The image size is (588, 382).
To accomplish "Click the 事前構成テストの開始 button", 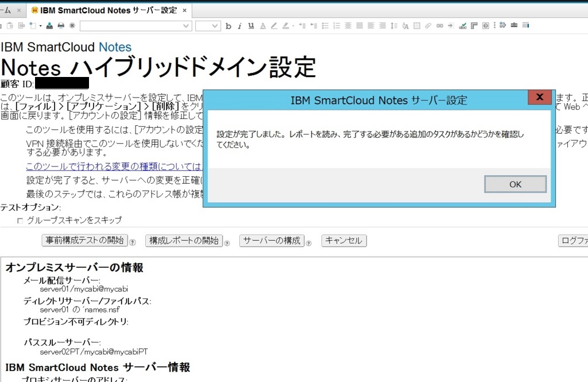I will (x=85, y=241).
